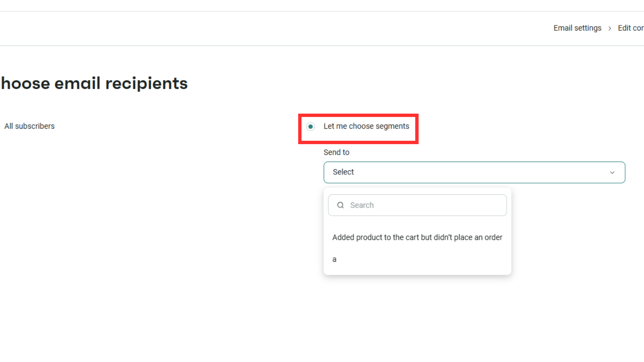Click the "Choose email recipients" heading
644x362 pixels.
95,83
